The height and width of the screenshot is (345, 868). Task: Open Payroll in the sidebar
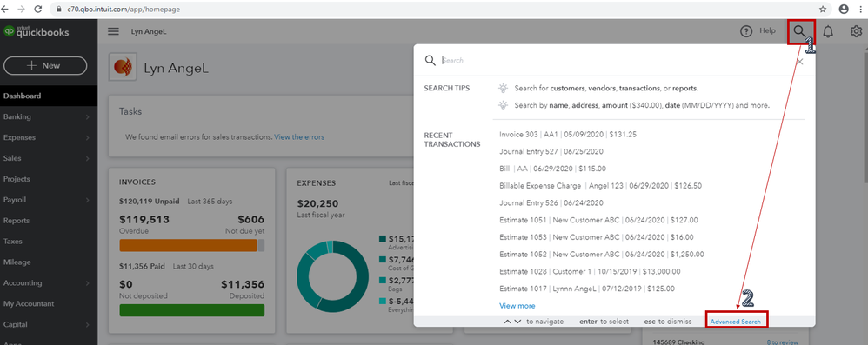[x=15, y=200]
